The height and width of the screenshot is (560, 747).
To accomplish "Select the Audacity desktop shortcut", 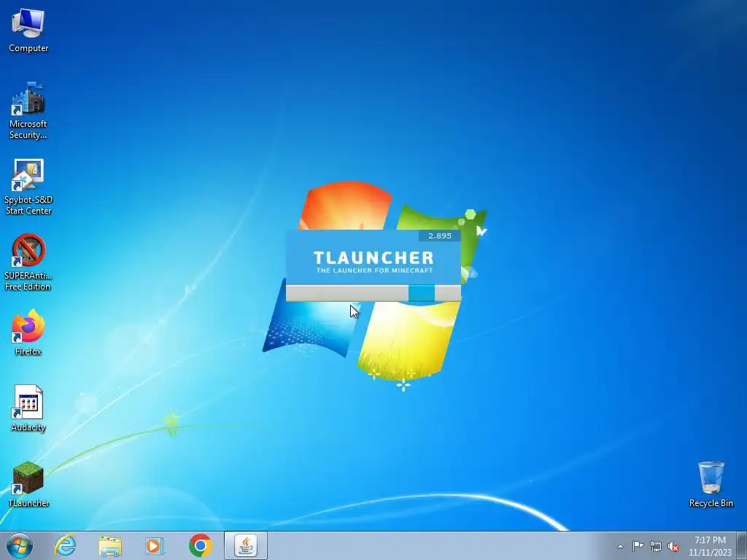I will (x=28, y=408).
